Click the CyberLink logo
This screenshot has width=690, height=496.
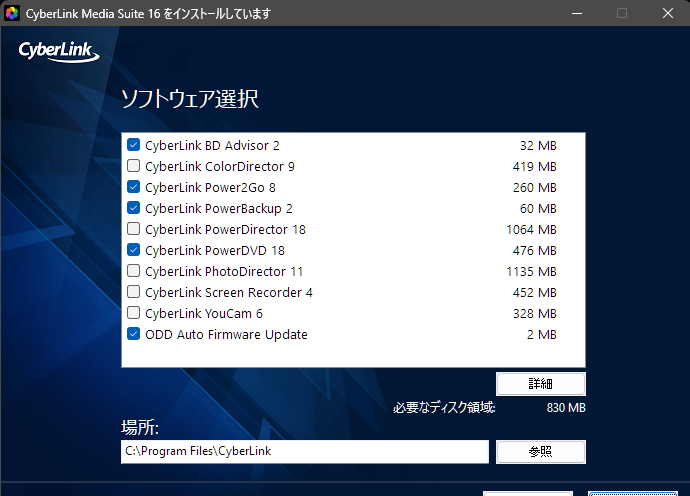[x=59, y=52]
